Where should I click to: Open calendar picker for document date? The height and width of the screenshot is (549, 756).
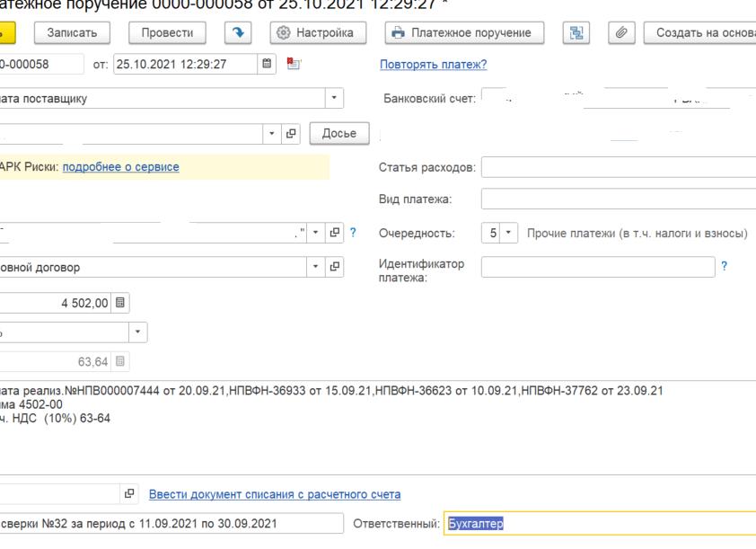click(267, 64)
